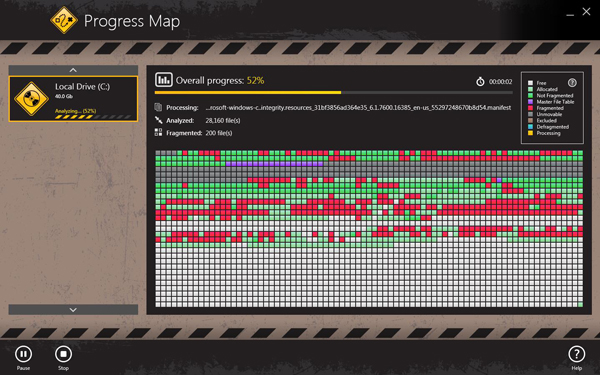The height and width of the screenshot is (375, 600).
Task: Click the processing manifest file path
Action: click(358, 108)
